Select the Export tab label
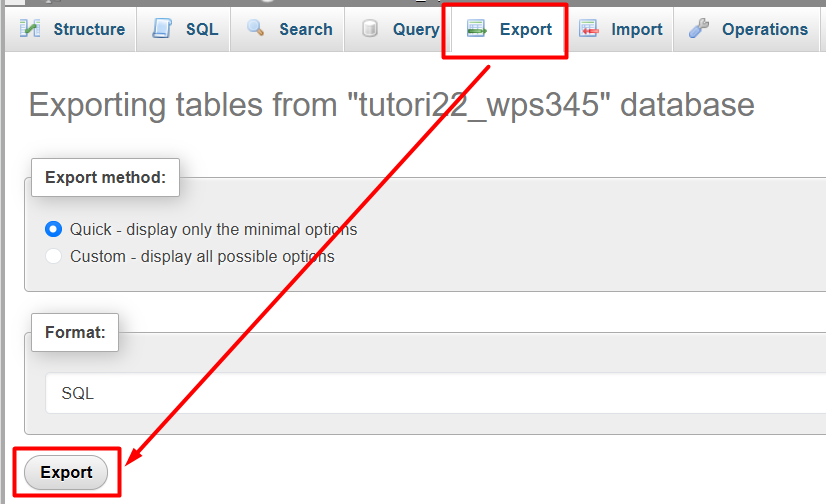Image resolution: width=826 pixels, height=504 pixels. click(525, 29)
